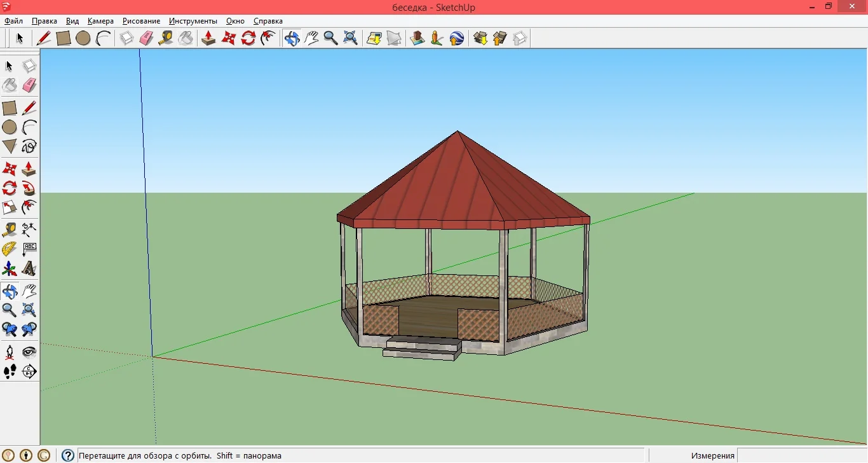Choose the Arc tool in the left toolbar
This screenshot has width=868, height=463.
coord(29,127)
